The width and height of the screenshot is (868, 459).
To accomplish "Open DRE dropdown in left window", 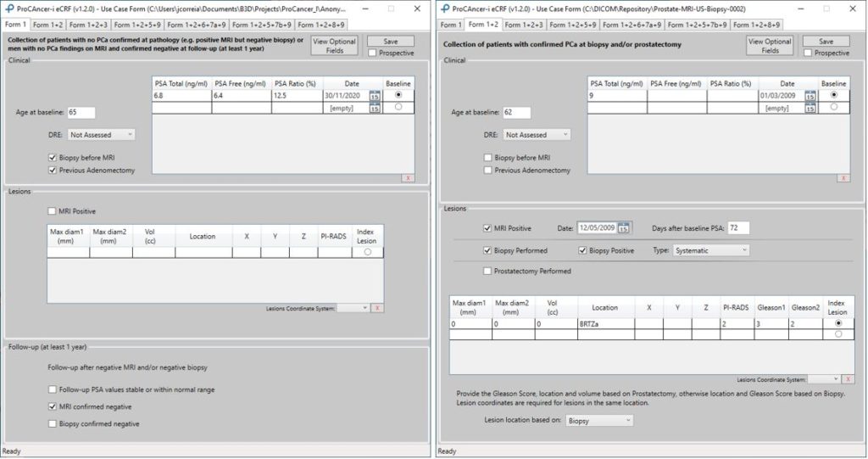I will 102,134.
